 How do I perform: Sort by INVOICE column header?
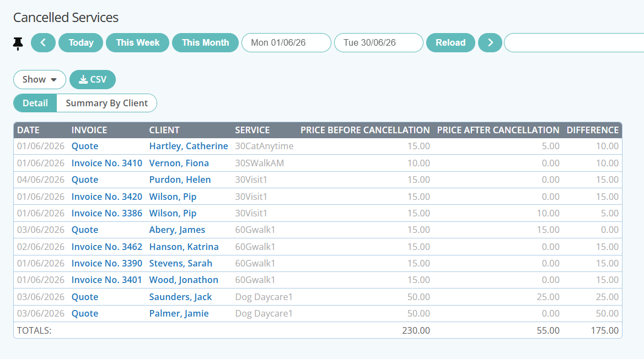pos(89,130)
